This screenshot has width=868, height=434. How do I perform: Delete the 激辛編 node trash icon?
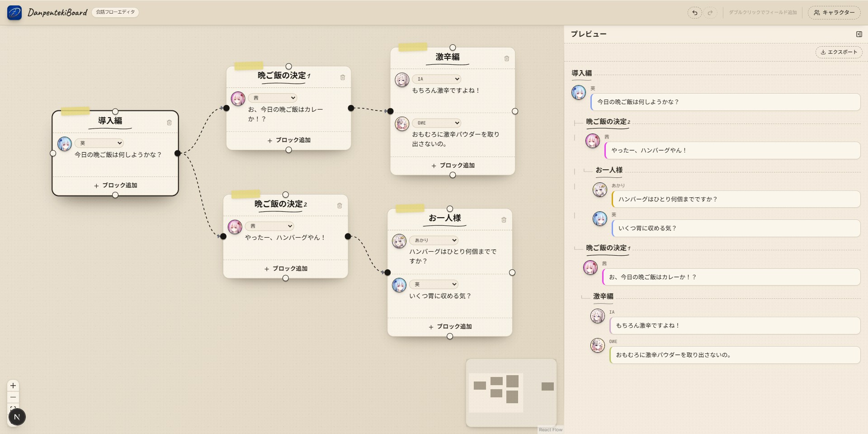click(507, 58)
